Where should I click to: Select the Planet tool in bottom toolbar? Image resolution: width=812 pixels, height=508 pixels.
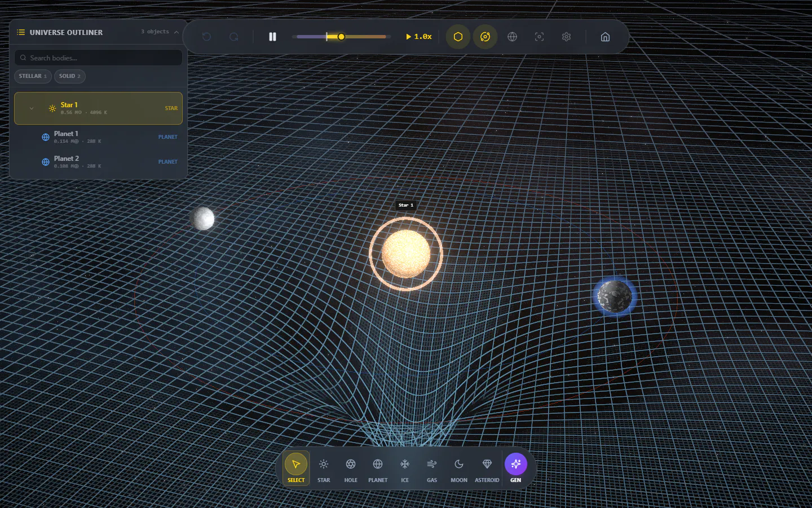(378, 468)
